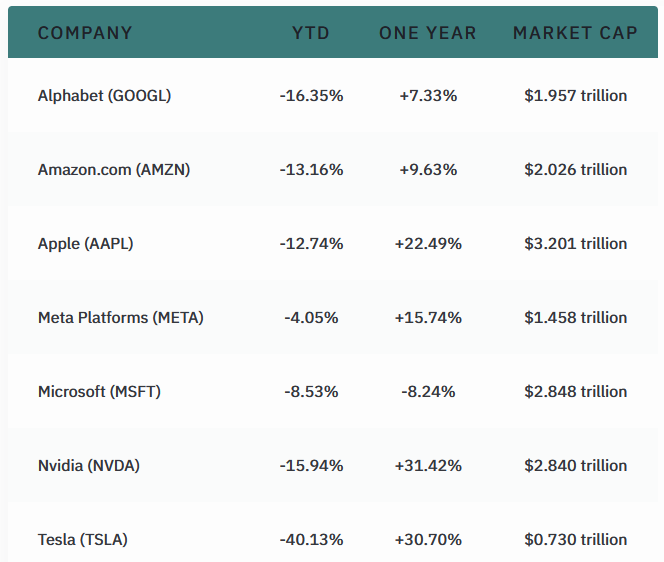Click Alphabet's YTD value -16.35%
The height and width of the screenshot is (562, 664).
312,96
